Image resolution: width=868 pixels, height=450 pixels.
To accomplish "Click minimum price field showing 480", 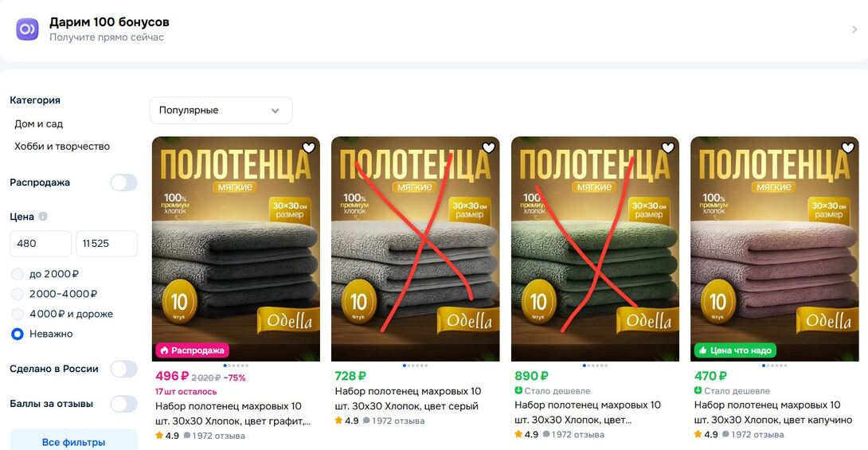I will point(41,244).
